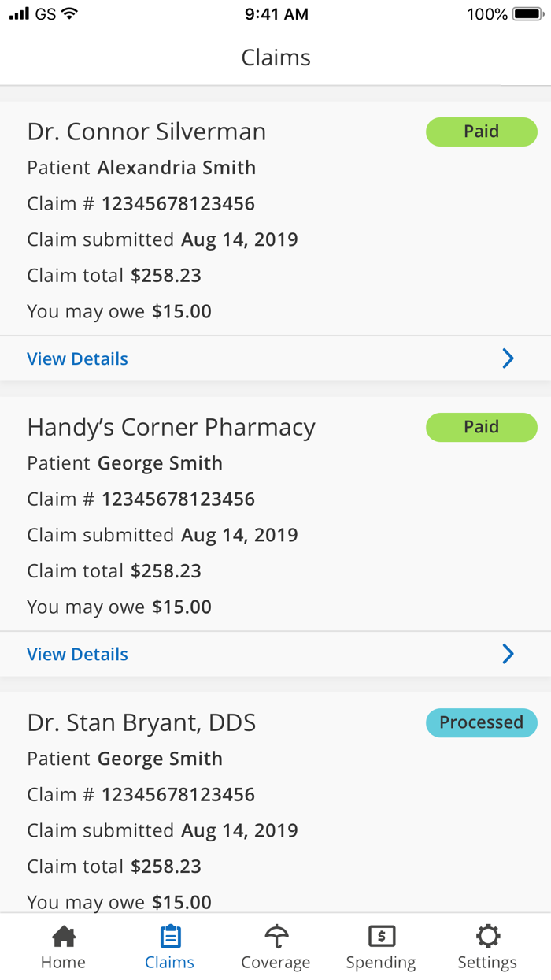Screen dimensions: 551x980
Task: Open the Settings gear icon
Action: click(x=488, y=936)
